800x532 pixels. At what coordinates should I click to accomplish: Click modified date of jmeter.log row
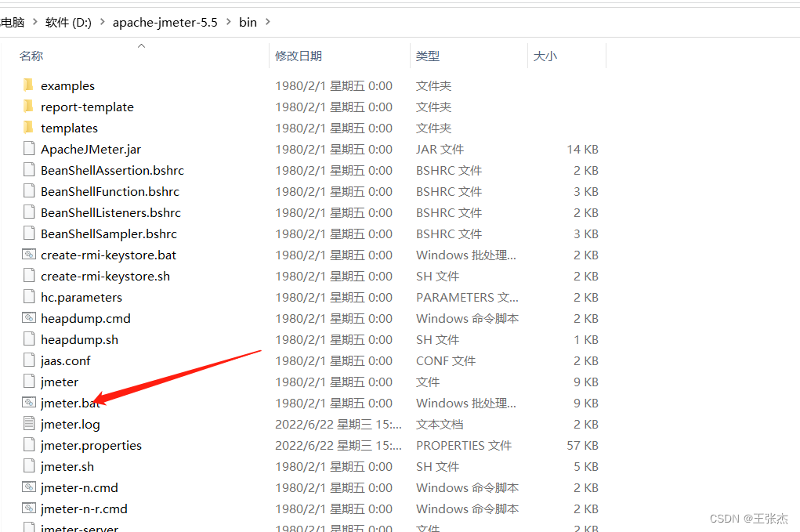point(338,424)
